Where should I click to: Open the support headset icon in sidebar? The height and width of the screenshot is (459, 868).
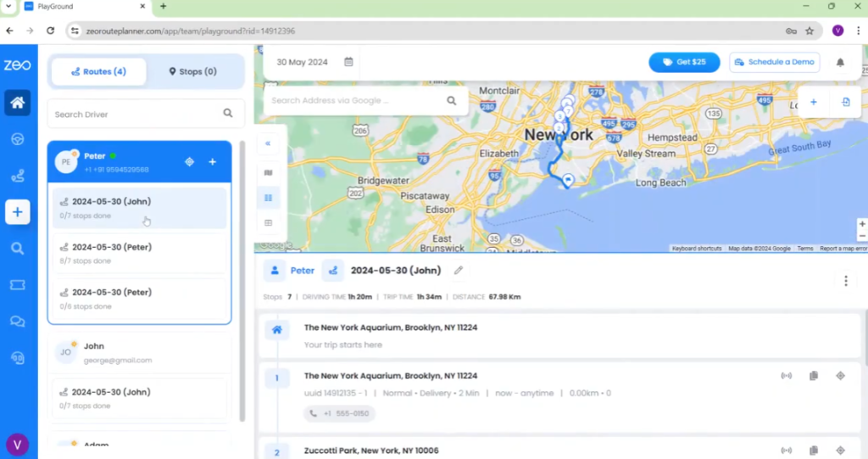point(17,358)
